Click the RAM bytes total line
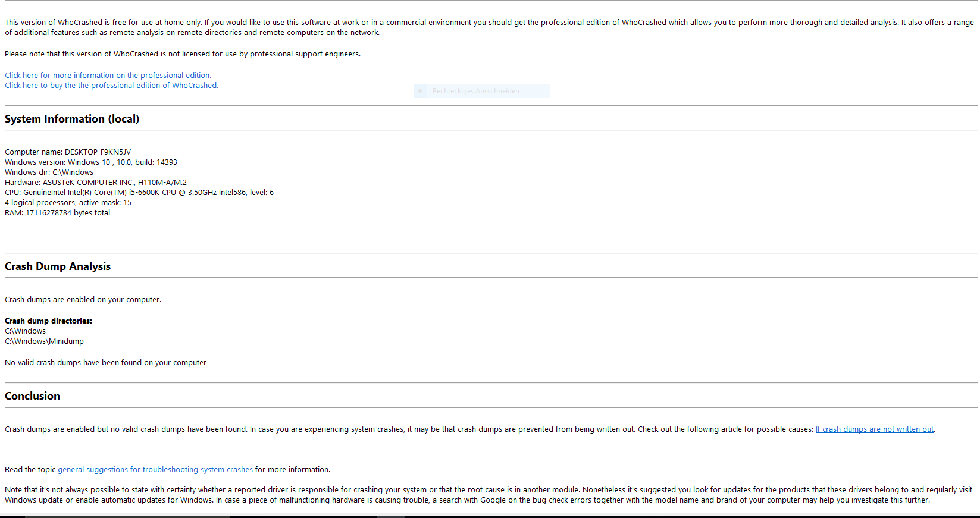Viewport: 980px width, 518px height. 57,213
